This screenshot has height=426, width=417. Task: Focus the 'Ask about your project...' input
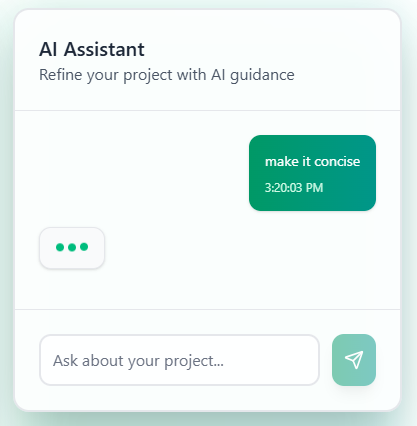tap(179, 360)
